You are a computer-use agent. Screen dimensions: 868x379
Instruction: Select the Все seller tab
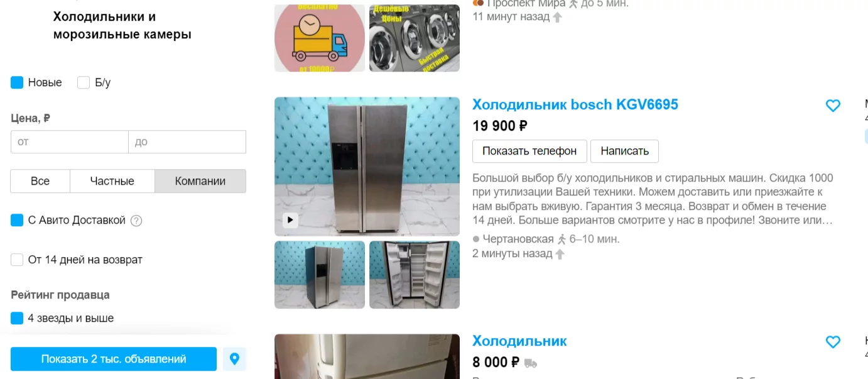[x=40, y=181]
